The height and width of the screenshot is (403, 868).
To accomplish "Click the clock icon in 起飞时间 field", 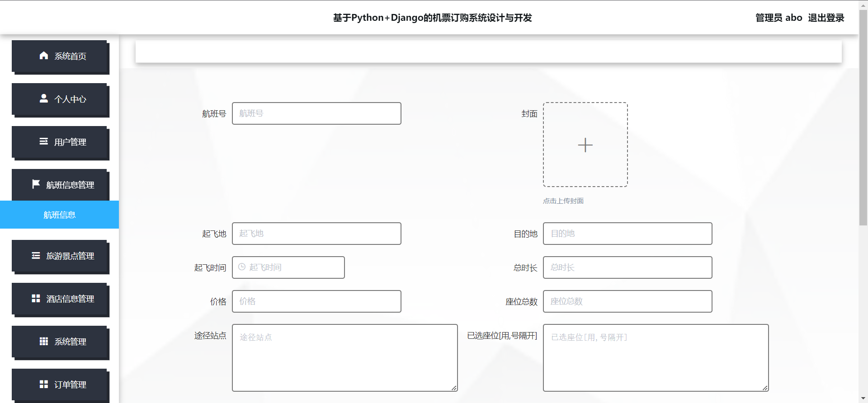I will pyautogui.click(x=242, y=267).
